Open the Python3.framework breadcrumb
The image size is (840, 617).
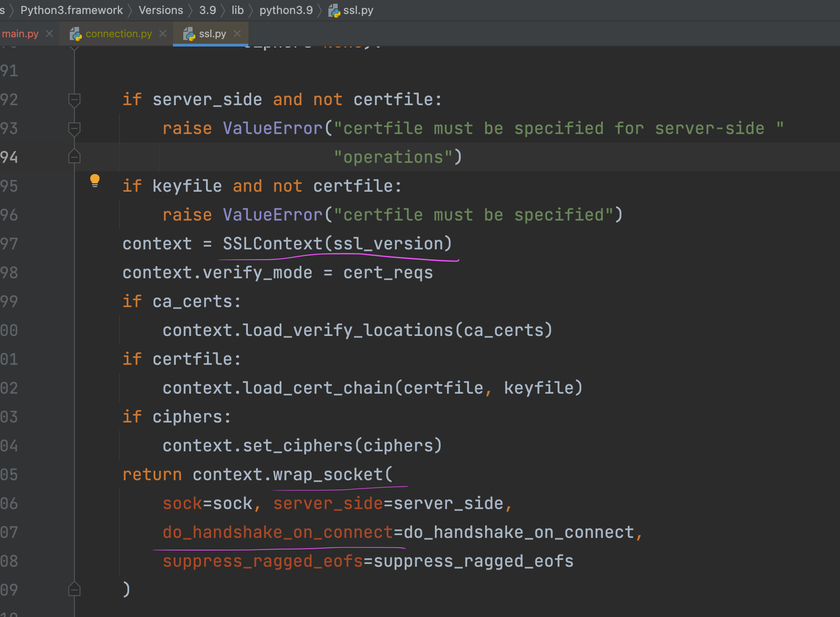[72, 10]
